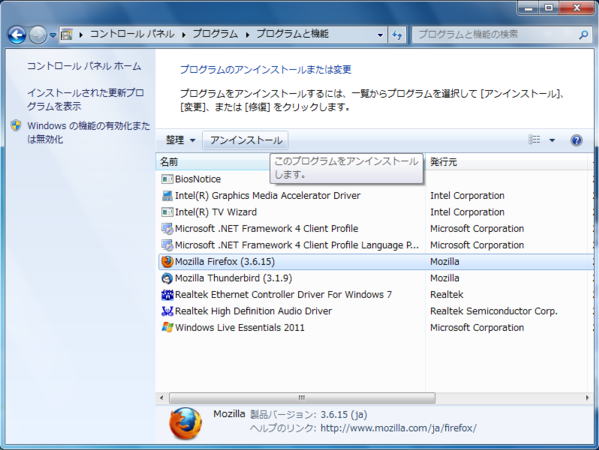Click the horizontal scrollbar left arrow

[x=162, y=398]
